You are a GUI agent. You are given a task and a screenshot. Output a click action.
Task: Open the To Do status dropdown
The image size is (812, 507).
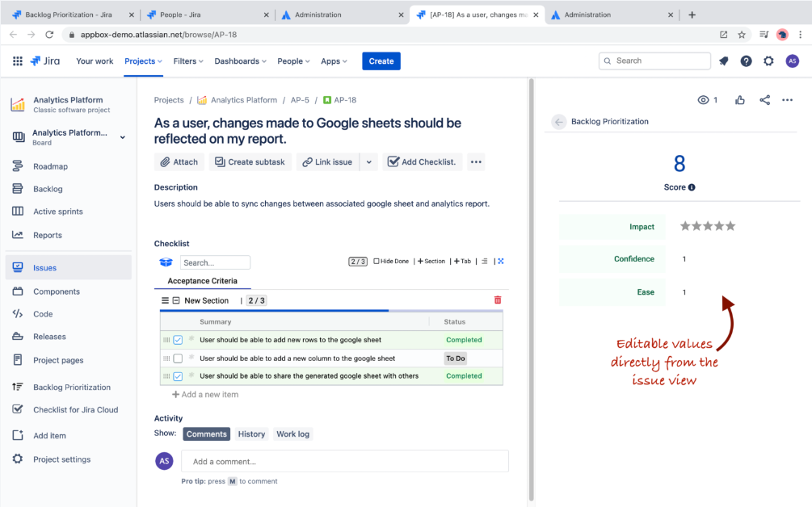click(x=456, y=358)
